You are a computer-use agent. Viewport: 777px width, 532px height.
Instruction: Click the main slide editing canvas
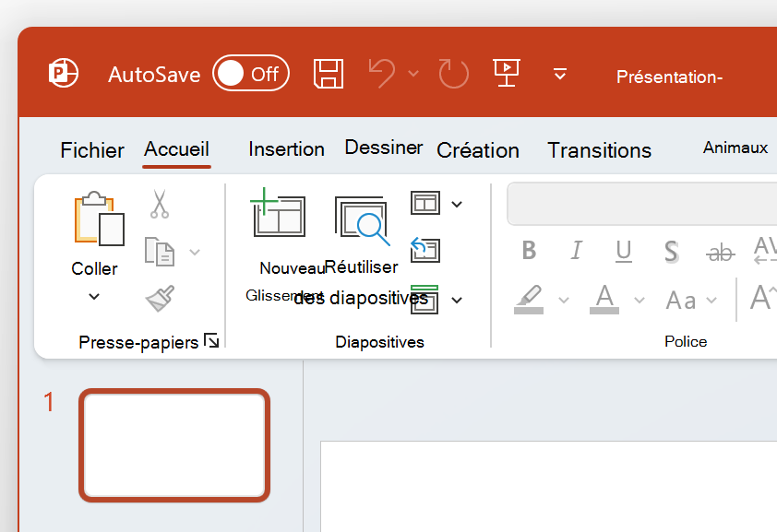[x=548, y=486]
